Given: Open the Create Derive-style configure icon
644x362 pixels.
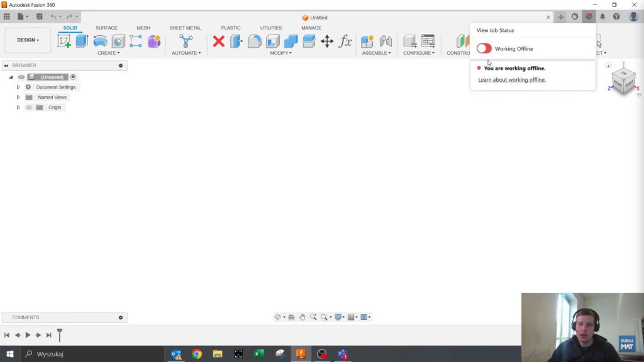Looking at the screenshot, I should pos(409,41).
